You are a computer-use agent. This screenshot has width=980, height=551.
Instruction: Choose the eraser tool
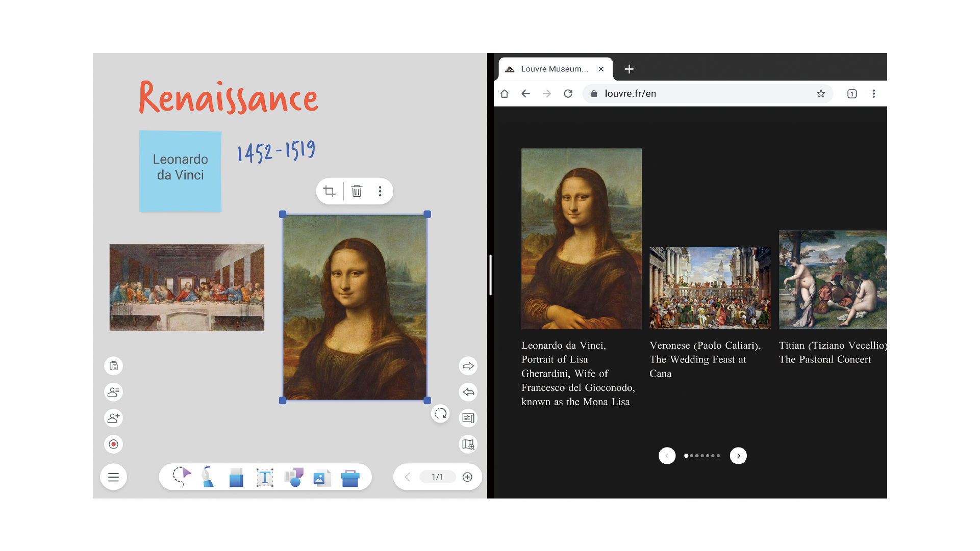point(236,478)
